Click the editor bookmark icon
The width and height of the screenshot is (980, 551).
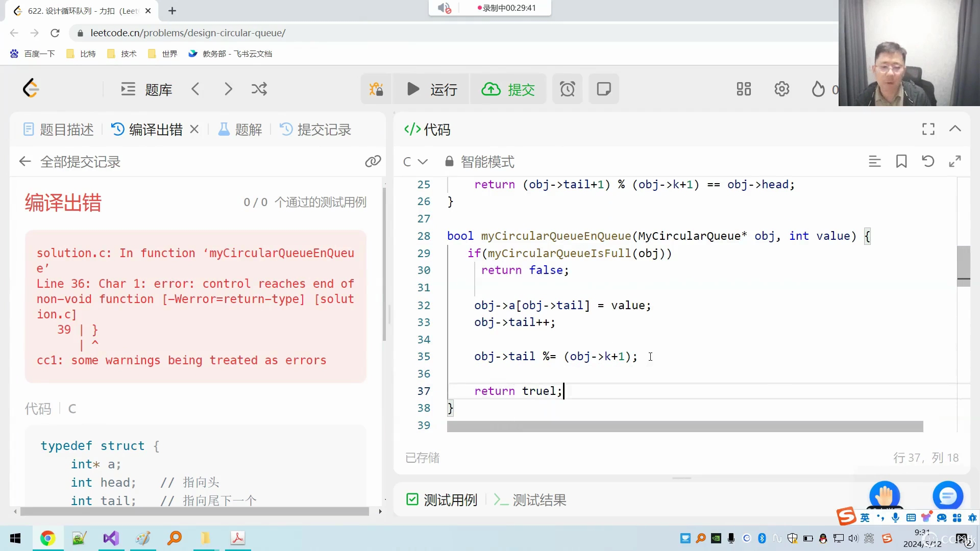(901, 162)
